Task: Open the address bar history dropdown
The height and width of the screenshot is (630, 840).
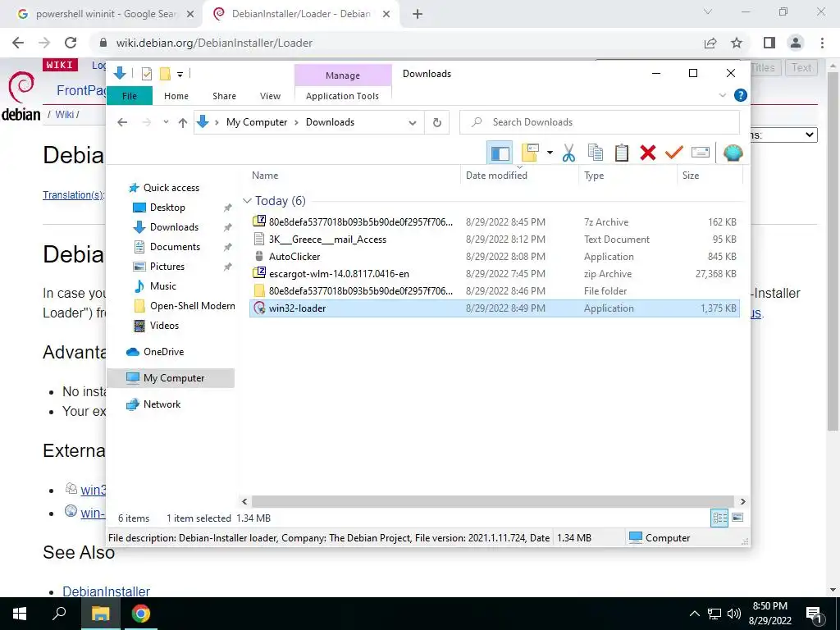Action: point(413,123)
